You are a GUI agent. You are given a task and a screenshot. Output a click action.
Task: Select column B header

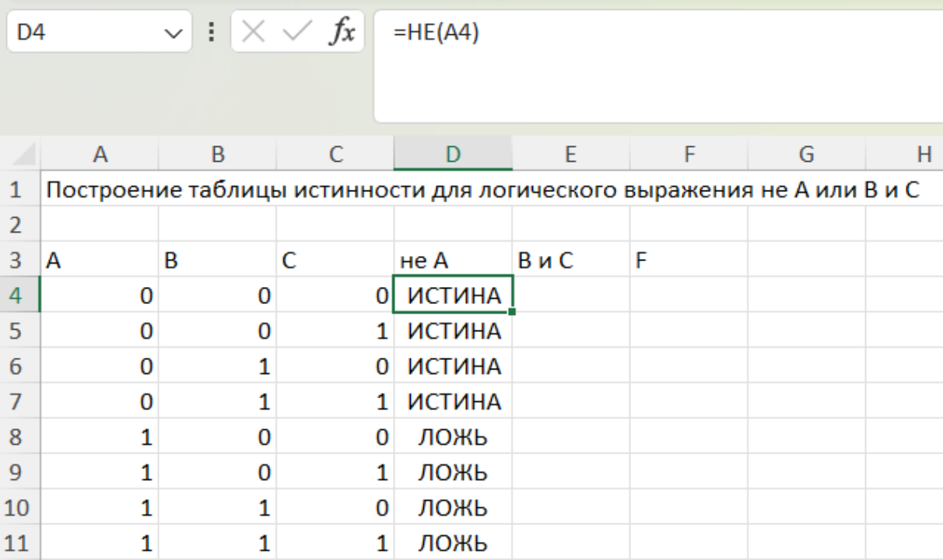pos(217,155)
